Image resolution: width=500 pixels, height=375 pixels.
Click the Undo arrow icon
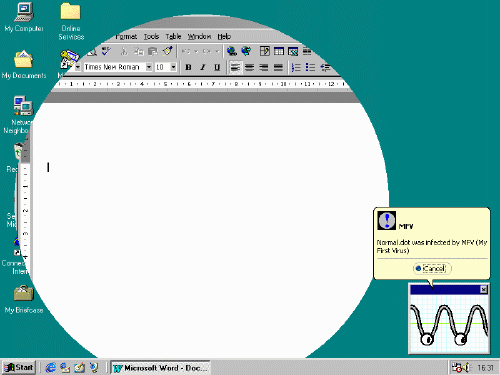pos(186,51)
